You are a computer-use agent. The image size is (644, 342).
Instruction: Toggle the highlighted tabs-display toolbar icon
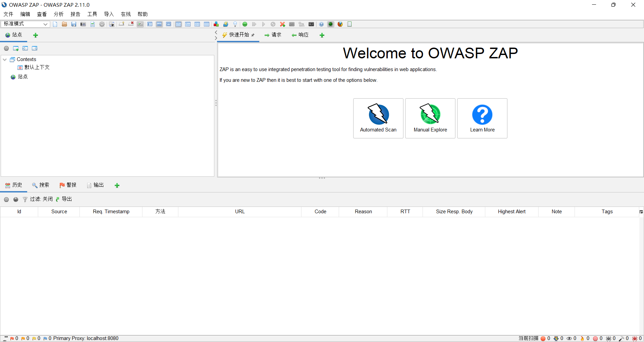coord(178,24)
